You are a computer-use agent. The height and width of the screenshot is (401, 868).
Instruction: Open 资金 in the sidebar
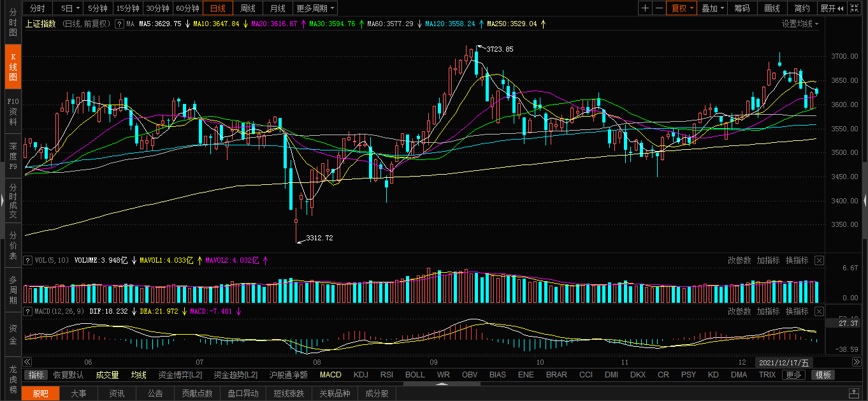tap(13, 334)
